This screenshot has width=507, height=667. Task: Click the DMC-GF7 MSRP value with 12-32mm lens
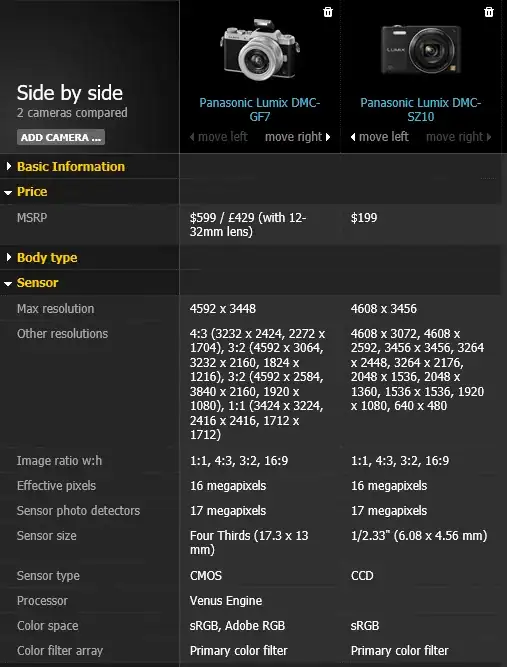click(248, 225)
